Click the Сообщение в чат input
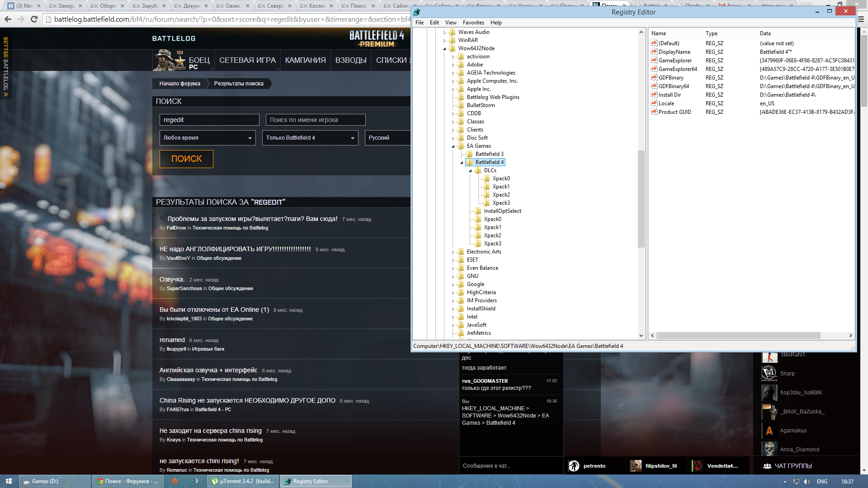This screenshot has height=488, width=868. [x=511, y=466]
